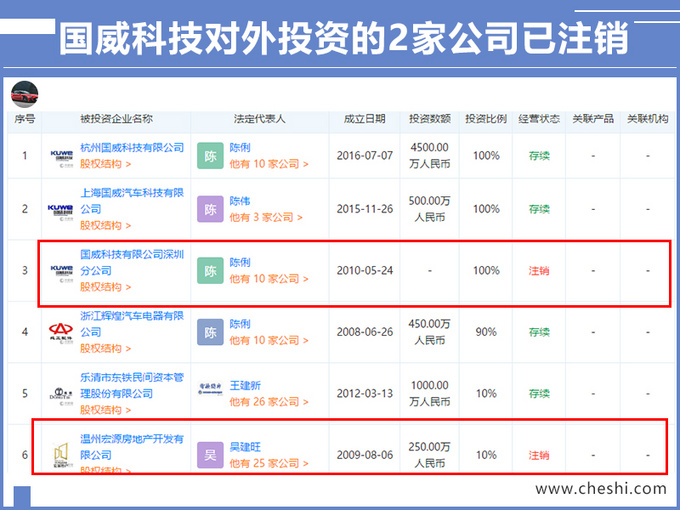Screen dimensions: 680x510
Task: Click green 陈 avatar in row 1
Action: click(210, 156)
